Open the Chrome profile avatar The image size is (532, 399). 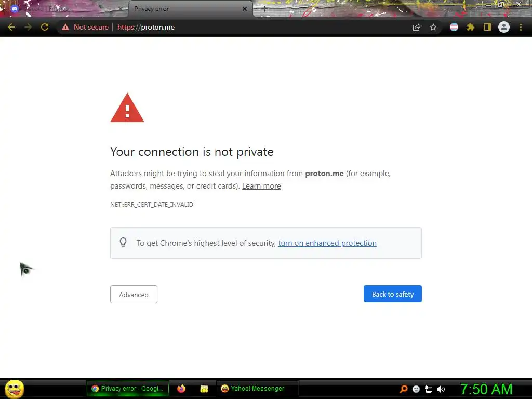click(504, 27)
